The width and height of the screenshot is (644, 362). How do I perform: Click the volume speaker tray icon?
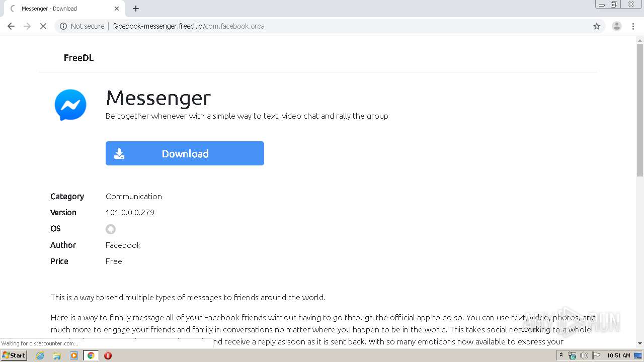584,355
